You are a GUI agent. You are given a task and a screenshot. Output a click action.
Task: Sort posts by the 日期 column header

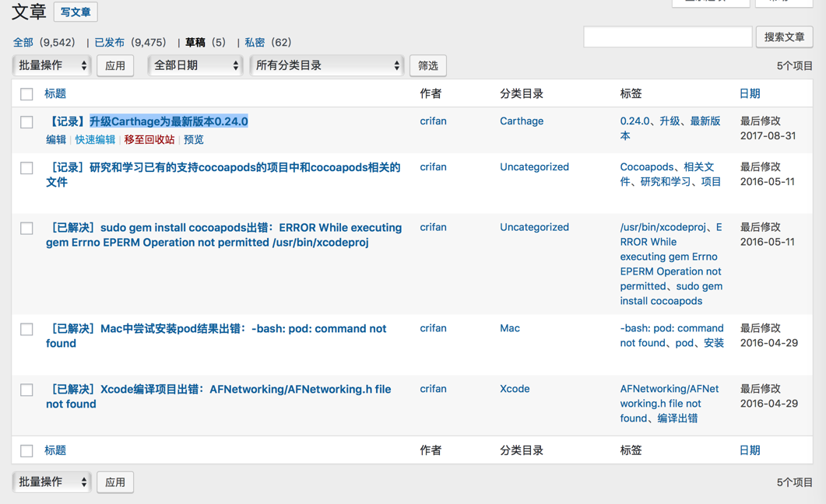click(x=749, y=94)
